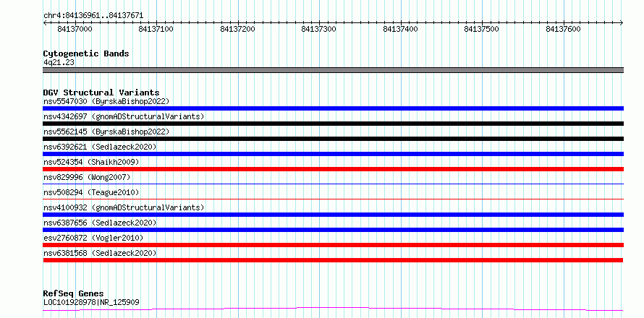Viewport: 644px width, 318px height.
Task: Select the thin red line under nsv508294
Action: click(x=333, y=199)
